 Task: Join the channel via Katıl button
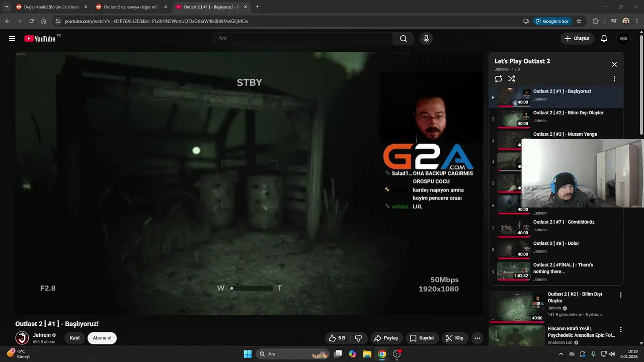(x=74, y=338)
